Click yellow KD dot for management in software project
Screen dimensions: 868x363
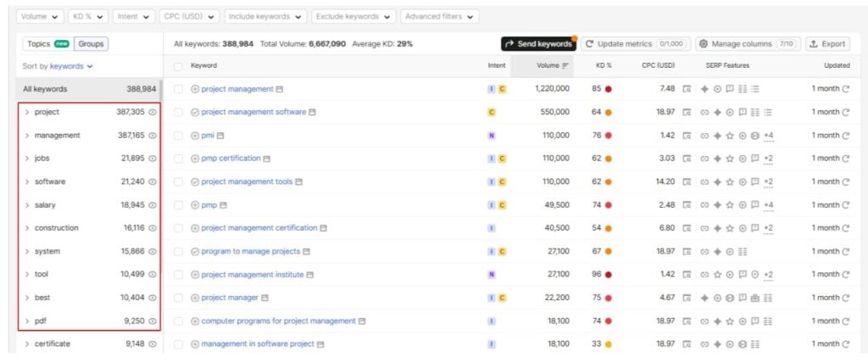pos(608,344)
